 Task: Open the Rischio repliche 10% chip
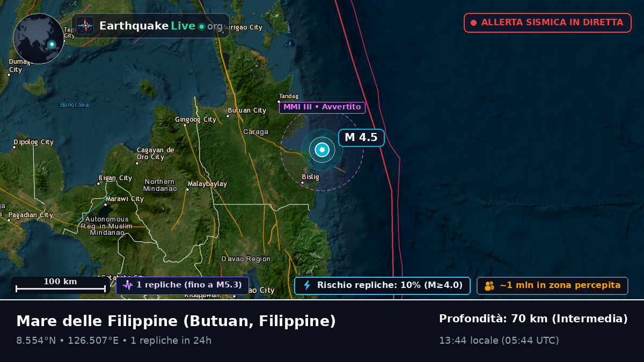pyautogui.click(x=382, y=286)
